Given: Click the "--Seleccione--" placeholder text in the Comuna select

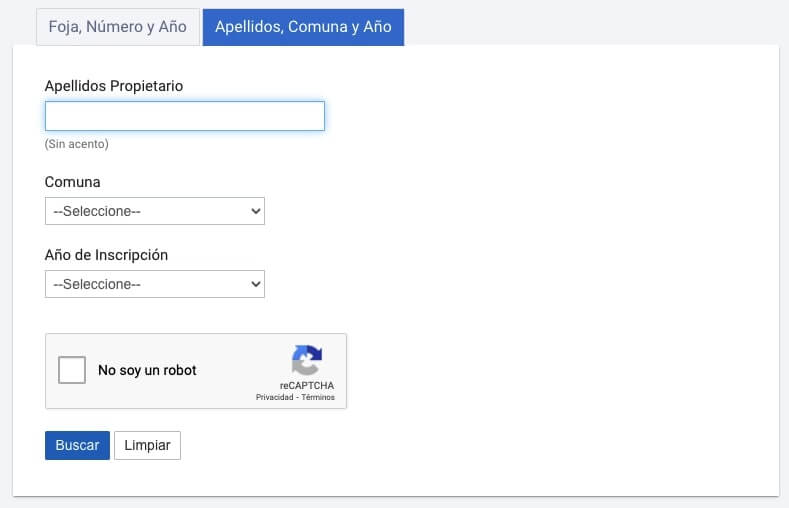Looking at the screenshot, I should coord(97,211).
